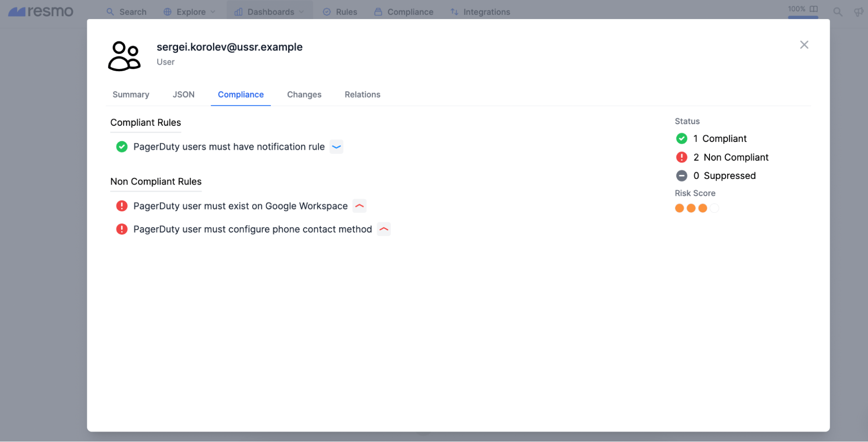Open Compliance in the top navigation
The height and width of the screenshot is (442, 868).
pos(404,12)
